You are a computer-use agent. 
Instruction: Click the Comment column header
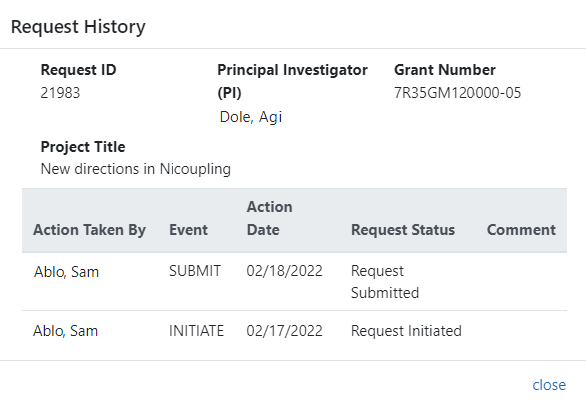pyautogui.click(x=521, y=230)
